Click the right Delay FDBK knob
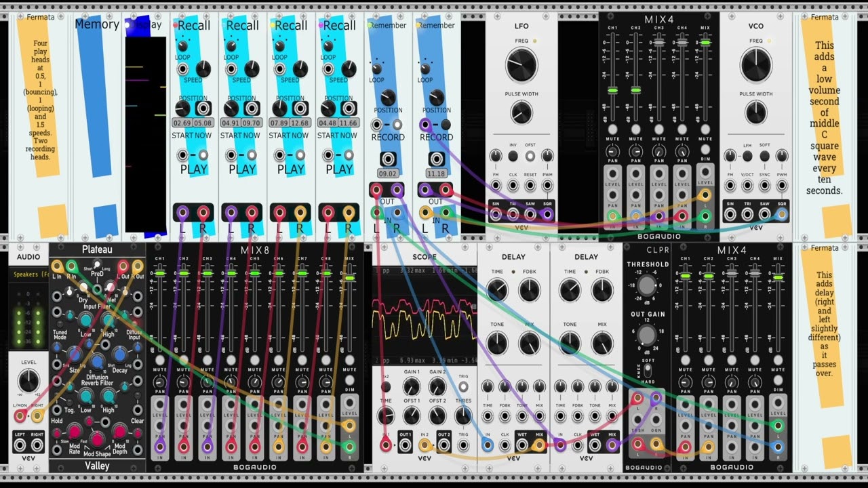 (602, 290)
